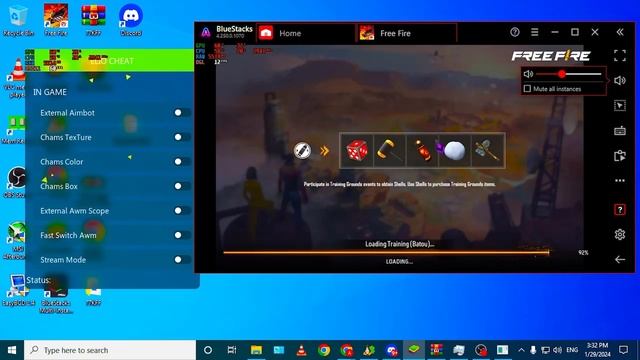Open Free Fire desktop shortcut
The image size is (640, 360).
(x=56, y=20)
